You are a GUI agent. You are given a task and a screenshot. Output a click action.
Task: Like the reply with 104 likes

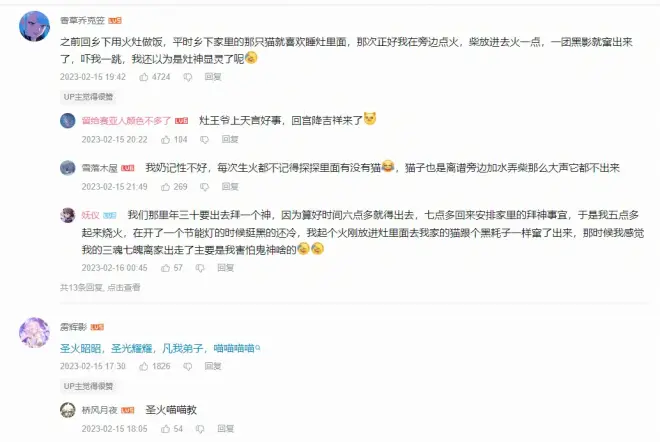pos(166,140)
